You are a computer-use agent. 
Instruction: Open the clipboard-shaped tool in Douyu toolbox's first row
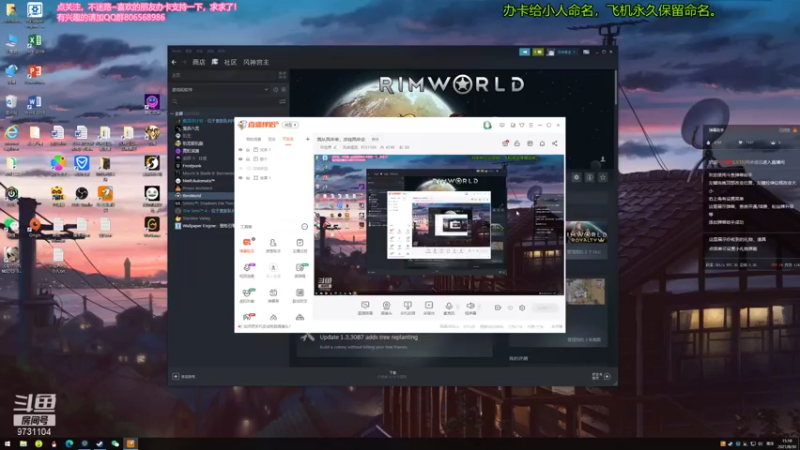[299, 244]
